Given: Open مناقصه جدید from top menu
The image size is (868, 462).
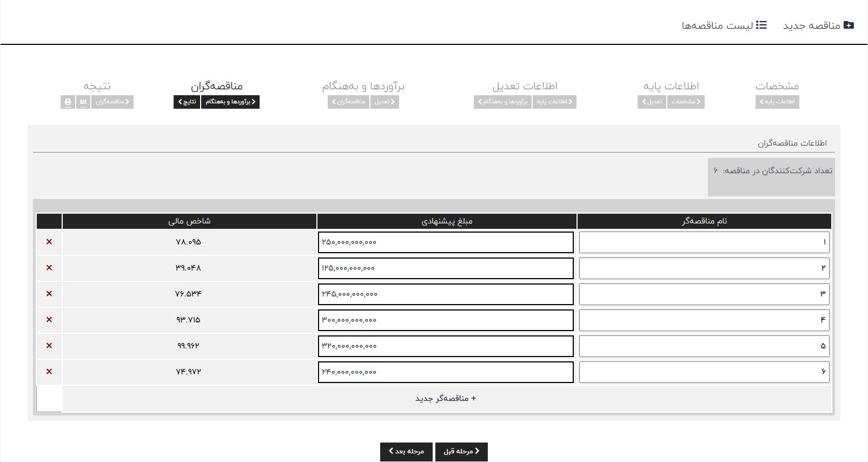Looking at the screenshot, I should [818, 25].
